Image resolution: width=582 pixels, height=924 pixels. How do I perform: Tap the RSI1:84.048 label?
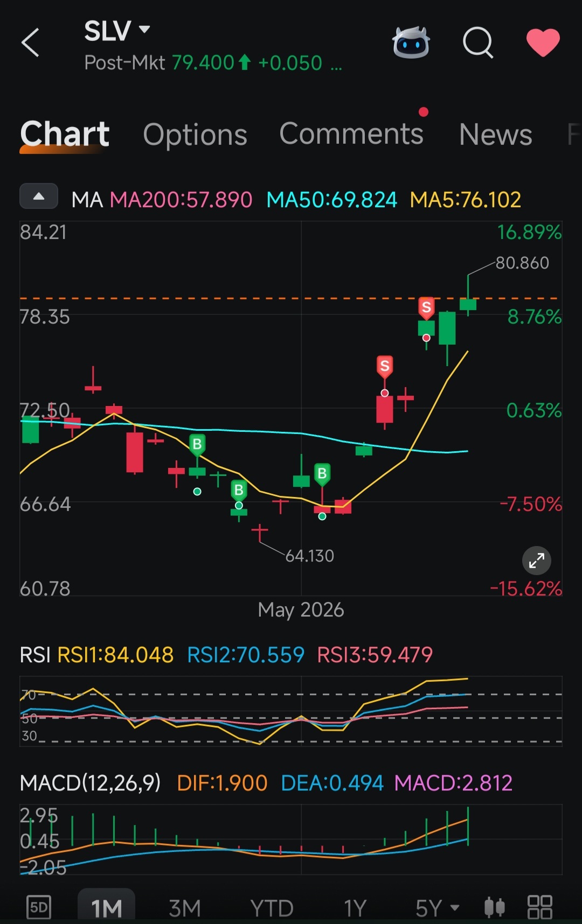(115, 655)
